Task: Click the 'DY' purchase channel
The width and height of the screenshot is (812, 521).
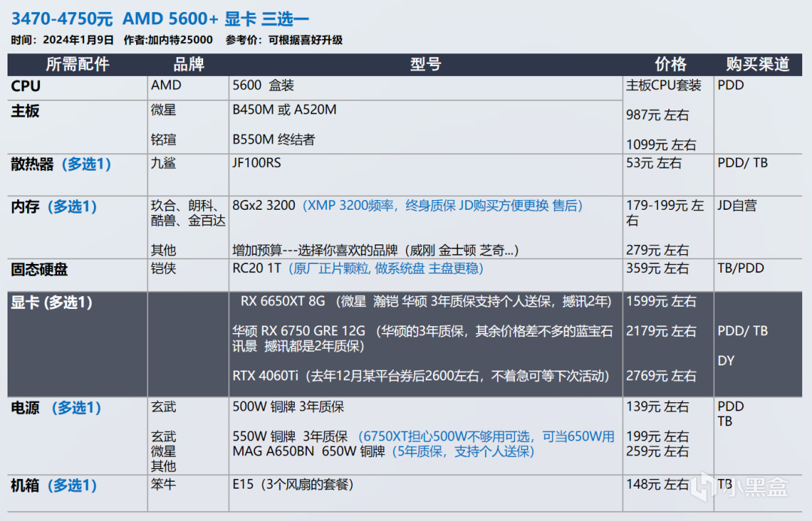Action: (726, 360)
